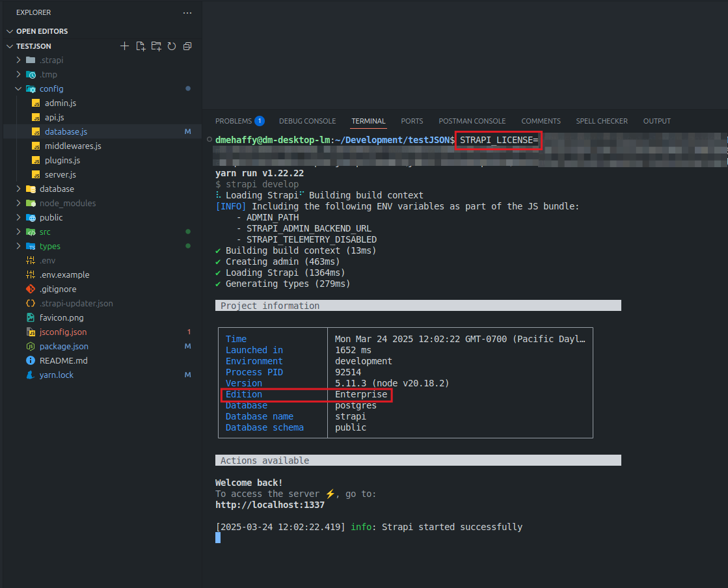This screenshot has height=588, width=728.
Task: Open the Debug Console tab
Action: 307,121
